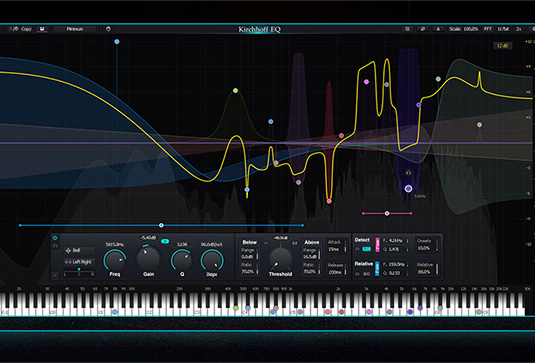535x363 pixels.
Task: Select the pale green high shelf node
Action: click(438, 79)
